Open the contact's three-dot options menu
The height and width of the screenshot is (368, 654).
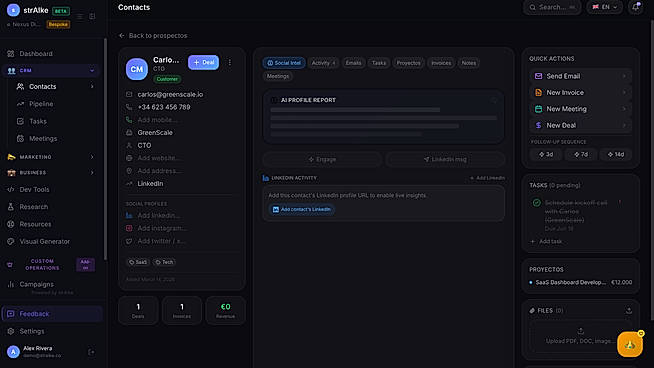click(229, 62)
